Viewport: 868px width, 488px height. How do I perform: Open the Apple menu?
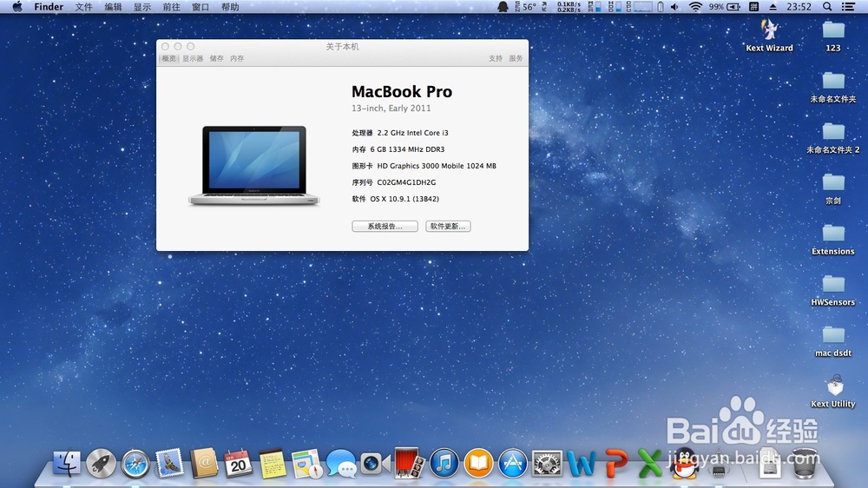click(17, 7)
